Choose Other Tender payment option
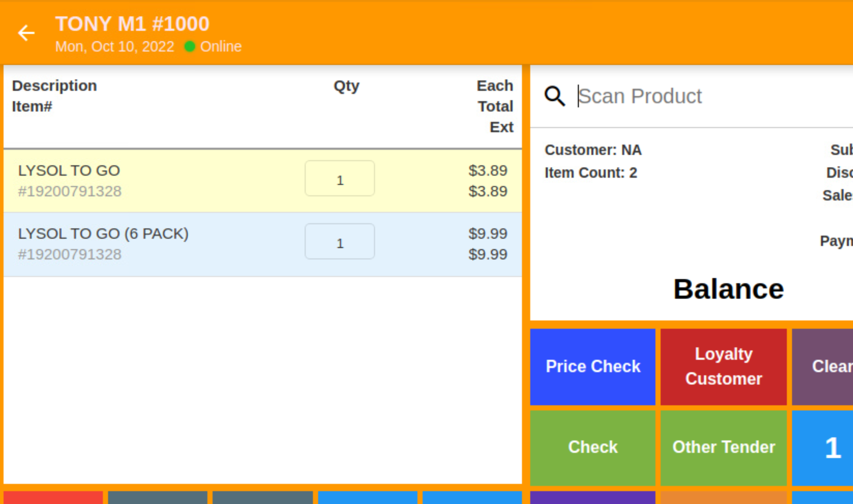 pos(724,448)
